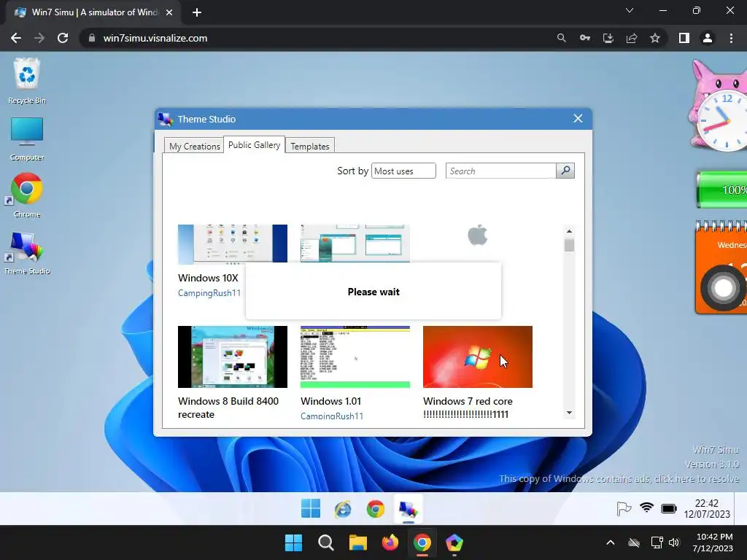Click the cat clock desktop gadget
This screenshot has height=560, width=747.
[x=718, y=106]
